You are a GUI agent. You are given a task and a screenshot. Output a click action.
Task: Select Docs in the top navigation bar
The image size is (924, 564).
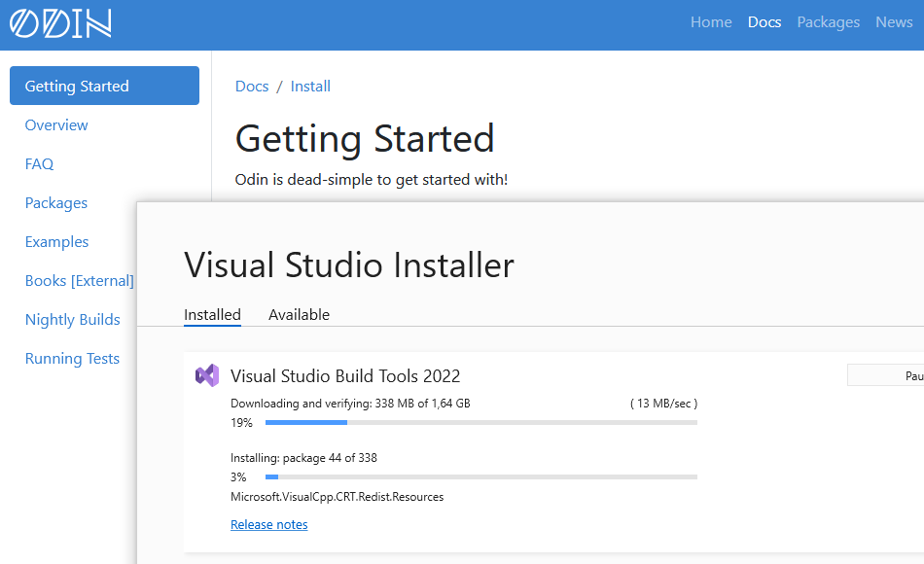(x=764, y=22)
